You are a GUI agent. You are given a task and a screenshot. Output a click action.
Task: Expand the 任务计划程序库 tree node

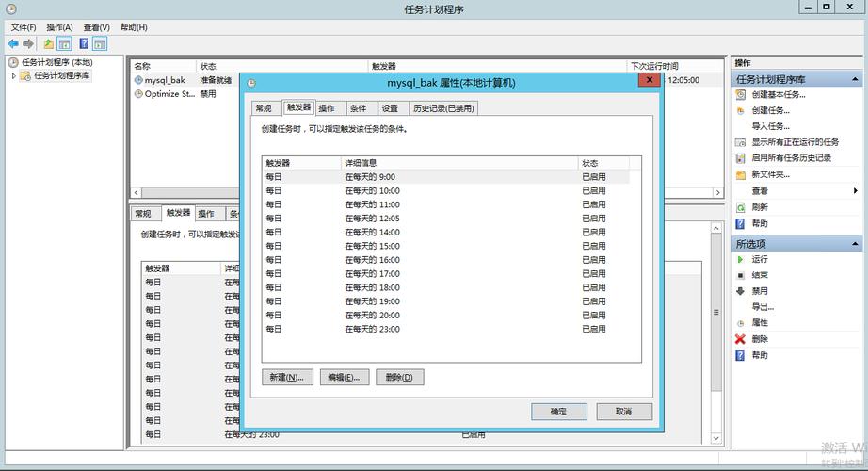[14, 76]
